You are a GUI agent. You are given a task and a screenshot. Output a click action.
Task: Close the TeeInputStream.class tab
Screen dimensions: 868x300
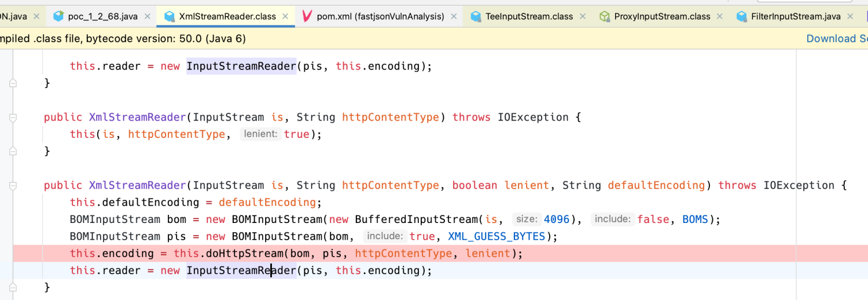click(583, 16)
